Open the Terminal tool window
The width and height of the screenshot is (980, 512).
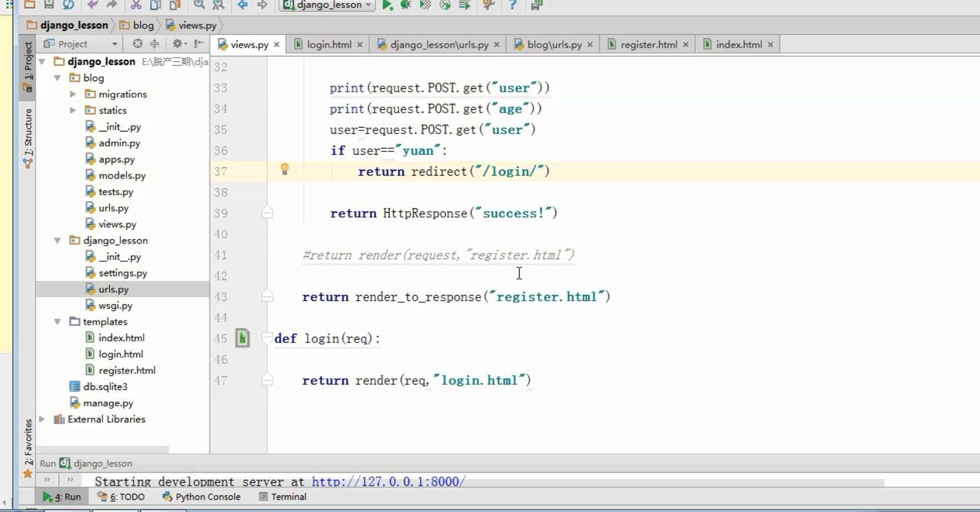[x=282, y=497]
